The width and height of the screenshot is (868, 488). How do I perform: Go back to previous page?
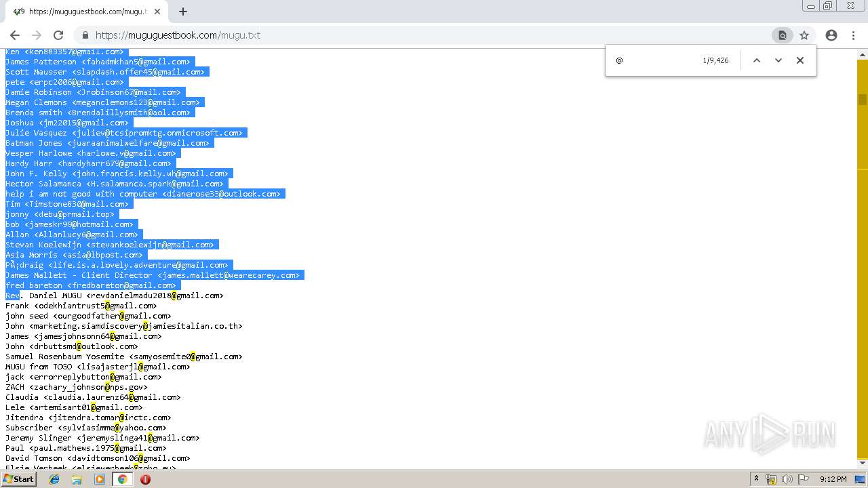15,35
